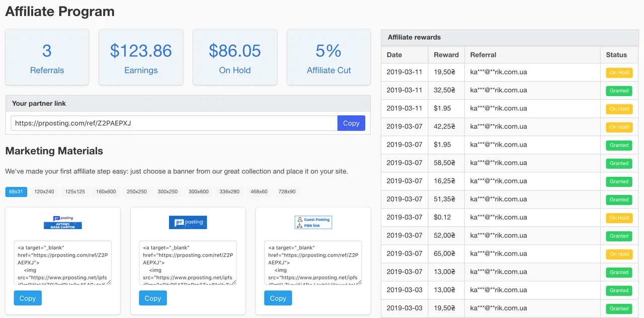Click the 3 Referrals stat card

(47, 57)
